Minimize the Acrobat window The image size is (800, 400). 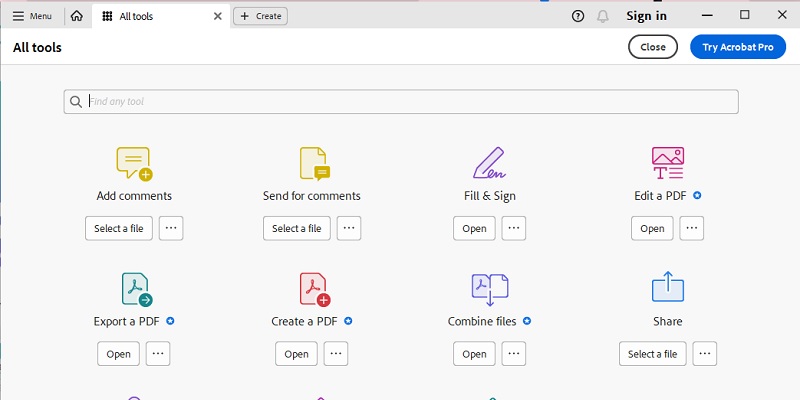click(x=707, y=15)
